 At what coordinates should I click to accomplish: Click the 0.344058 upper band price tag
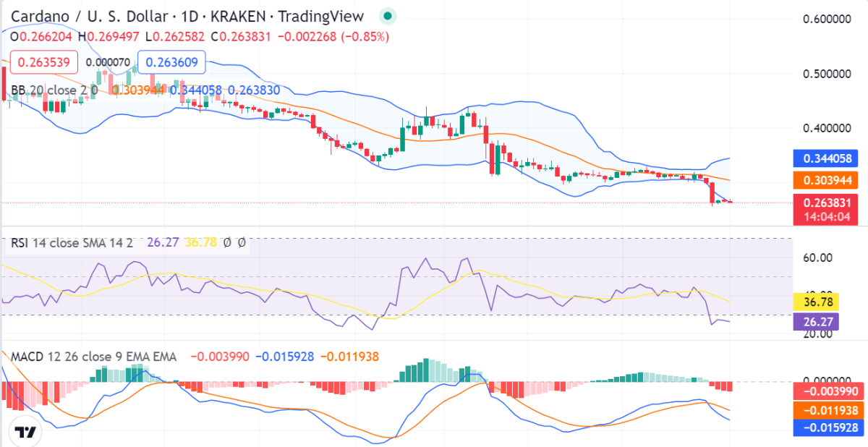827,158
